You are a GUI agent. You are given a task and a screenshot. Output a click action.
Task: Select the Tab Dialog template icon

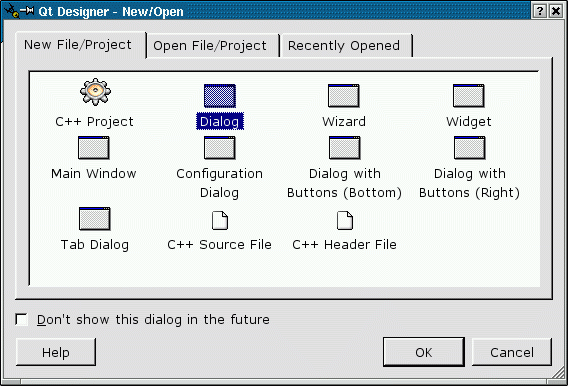pyautogui.click(x=95, y=219)
